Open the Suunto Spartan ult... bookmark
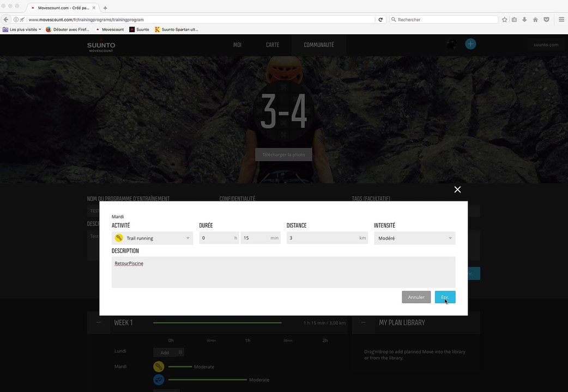Screen dimensions: 568x392 click(x=176, y=29)
